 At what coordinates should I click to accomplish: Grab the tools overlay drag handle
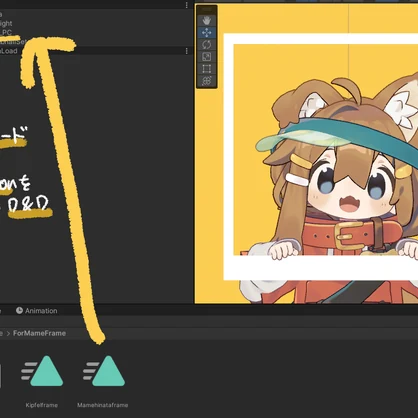coord(207,10)
